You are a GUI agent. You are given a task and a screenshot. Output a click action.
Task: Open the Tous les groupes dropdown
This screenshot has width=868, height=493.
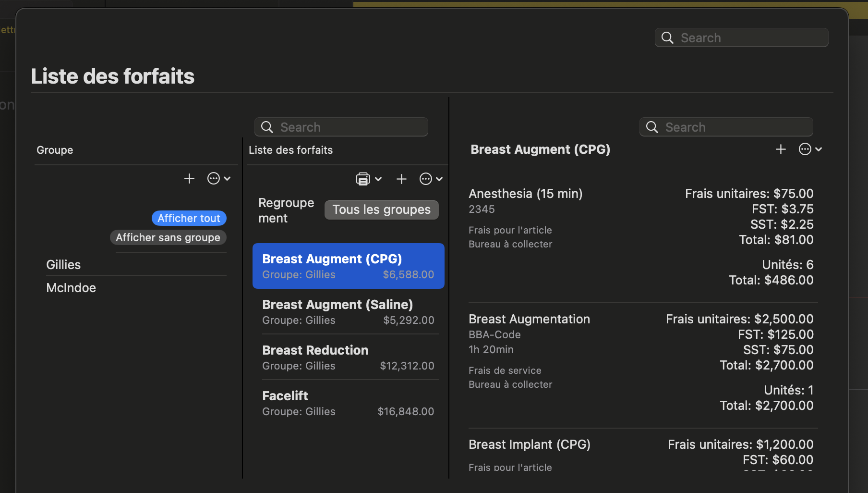point(381,210)
